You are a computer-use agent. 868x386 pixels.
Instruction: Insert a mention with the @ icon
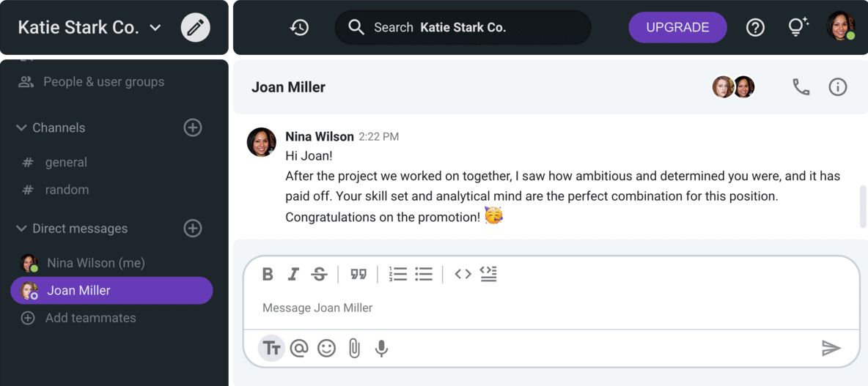(299, 348)
